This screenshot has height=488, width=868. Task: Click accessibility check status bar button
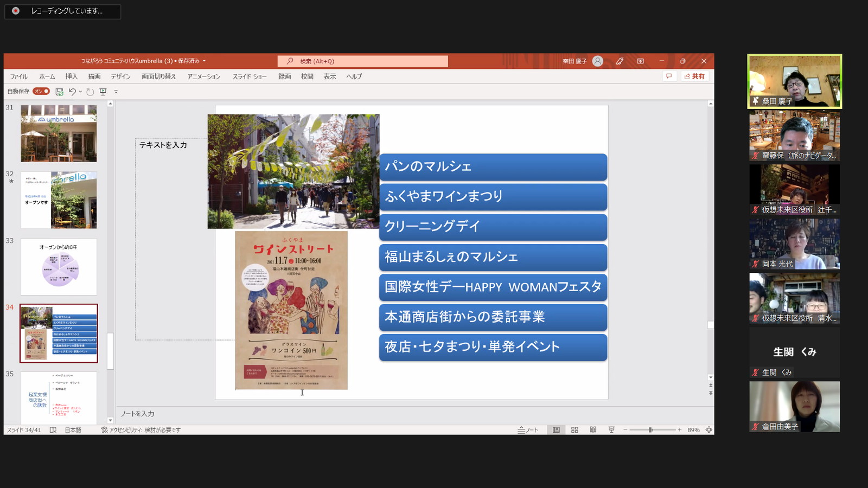[141, 430]
